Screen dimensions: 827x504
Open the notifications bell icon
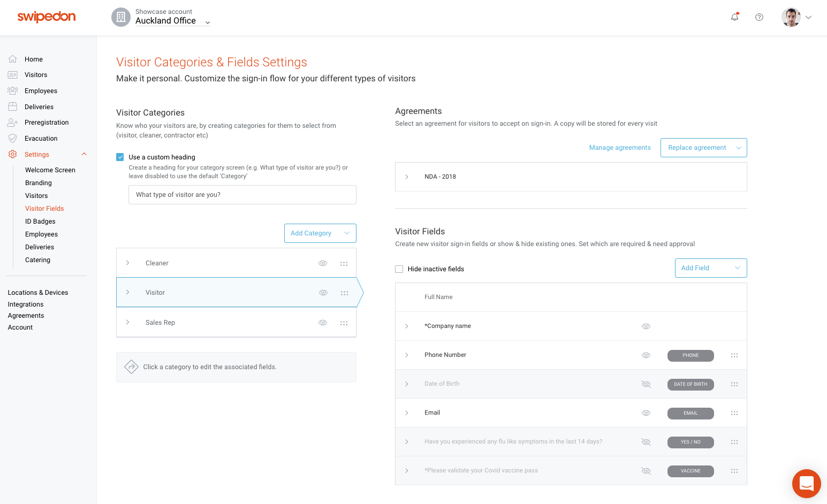tap(735, 17)
